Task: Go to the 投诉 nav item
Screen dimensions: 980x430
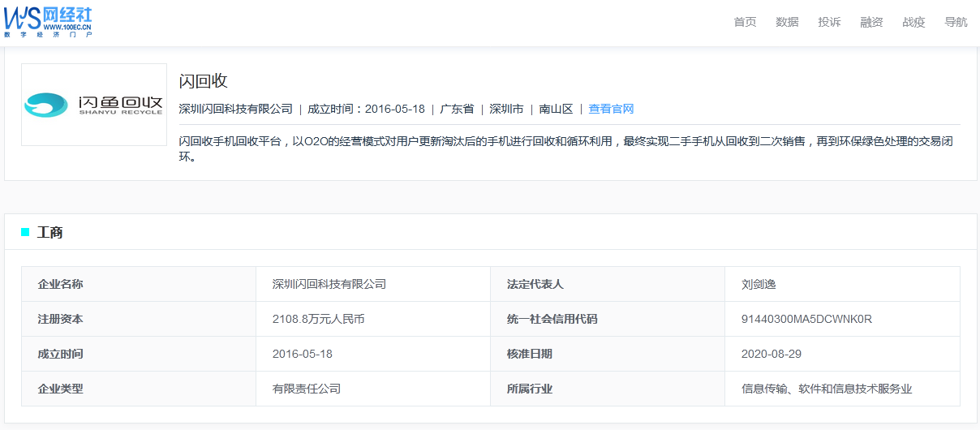Action: (x=829, y=22)
